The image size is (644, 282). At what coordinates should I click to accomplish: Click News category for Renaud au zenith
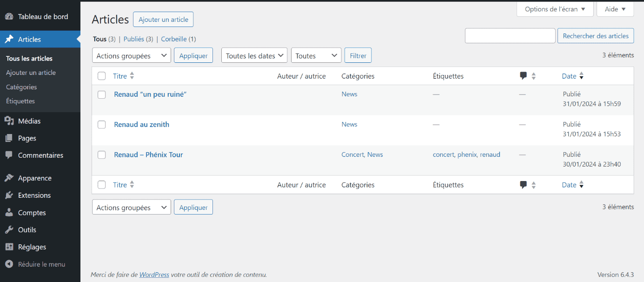point(349,124)
